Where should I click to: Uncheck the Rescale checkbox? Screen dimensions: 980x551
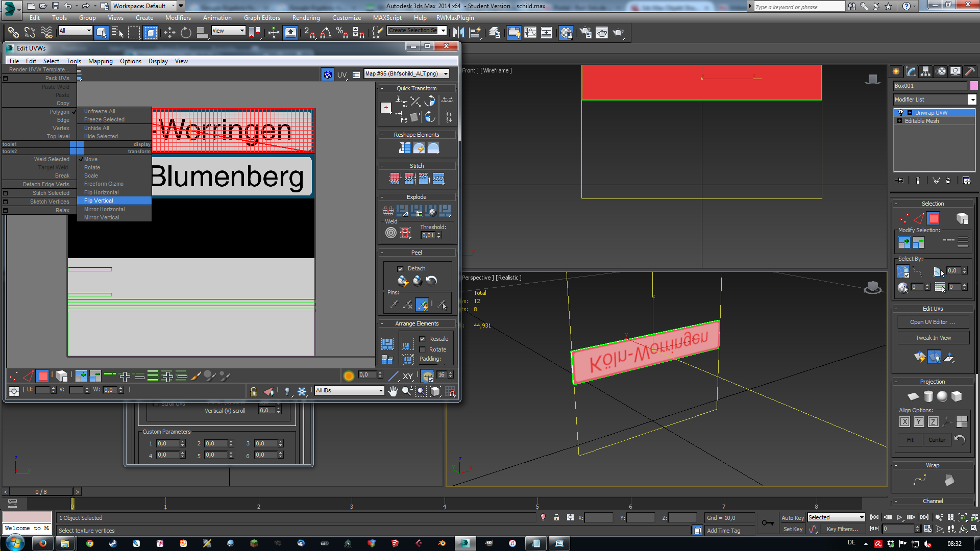(x=422, y=339)
